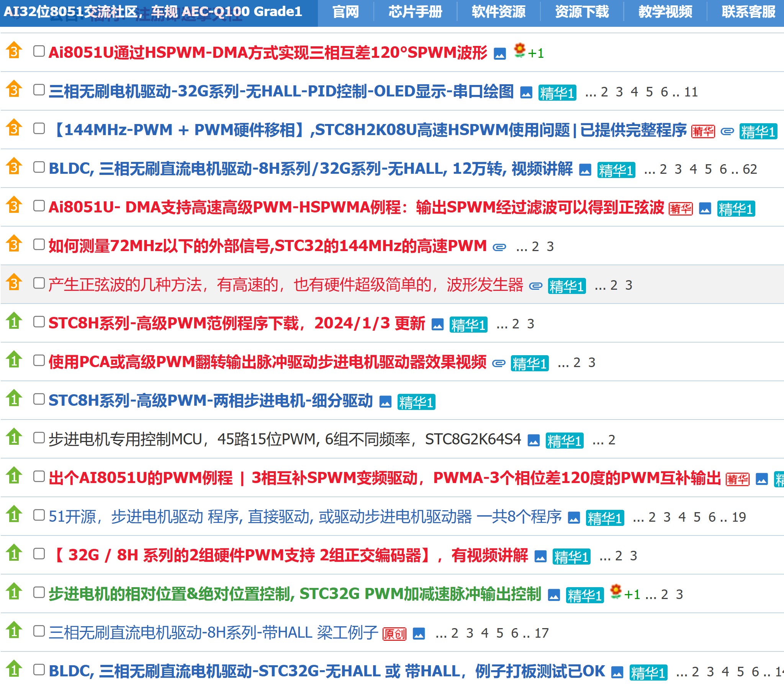This screenshot has height=684, width=784.
Task: Click image attachment icon on Ai8051U通过HSPWM-DMA thread
Action: tap(499, 54)
